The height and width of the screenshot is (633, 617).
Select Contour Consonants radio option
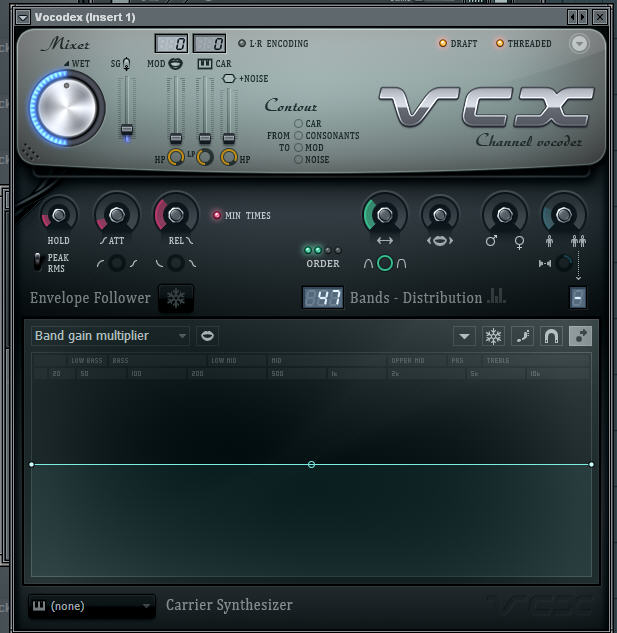click(x=298, y=136)
